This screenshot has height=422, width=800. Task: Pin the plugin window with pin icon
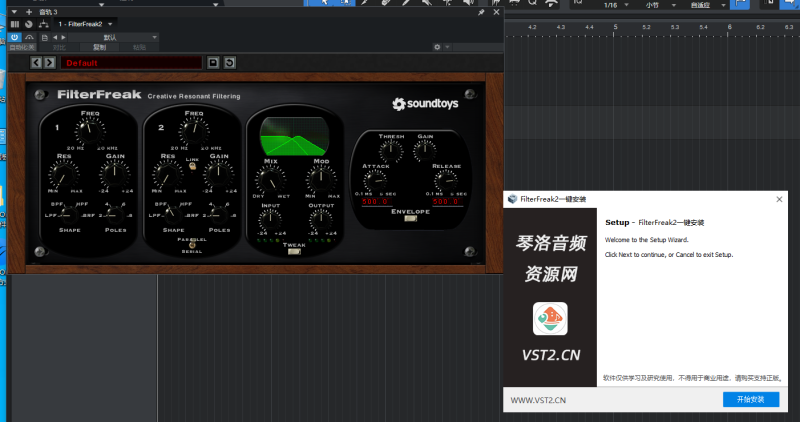[481, 12]
